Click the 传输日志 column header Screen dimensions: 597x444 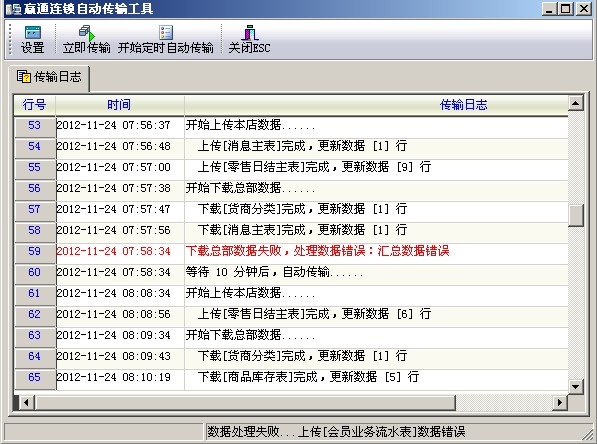tap(376, 105)
